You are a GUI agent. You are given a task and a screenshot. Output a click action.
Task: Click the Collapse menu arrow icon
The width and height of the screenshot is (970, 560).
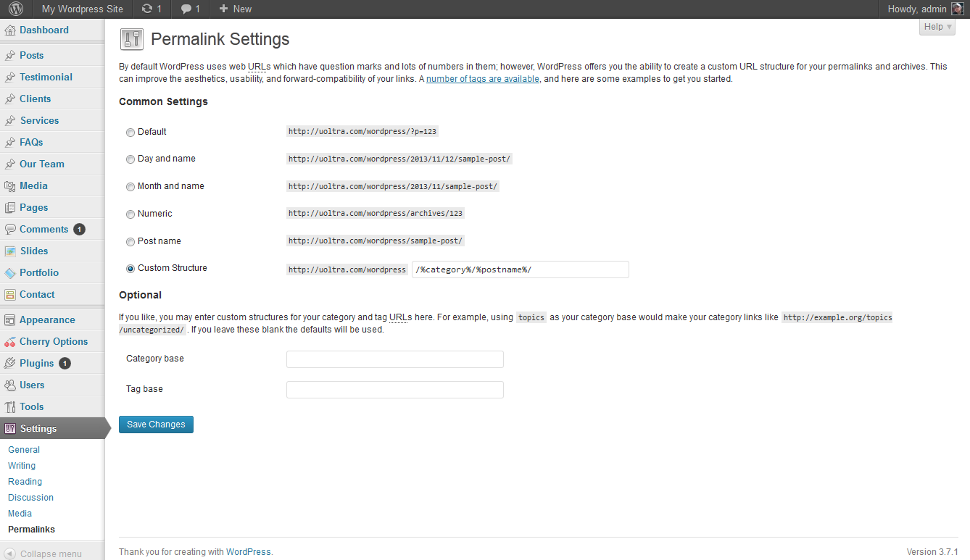point(10,553)
